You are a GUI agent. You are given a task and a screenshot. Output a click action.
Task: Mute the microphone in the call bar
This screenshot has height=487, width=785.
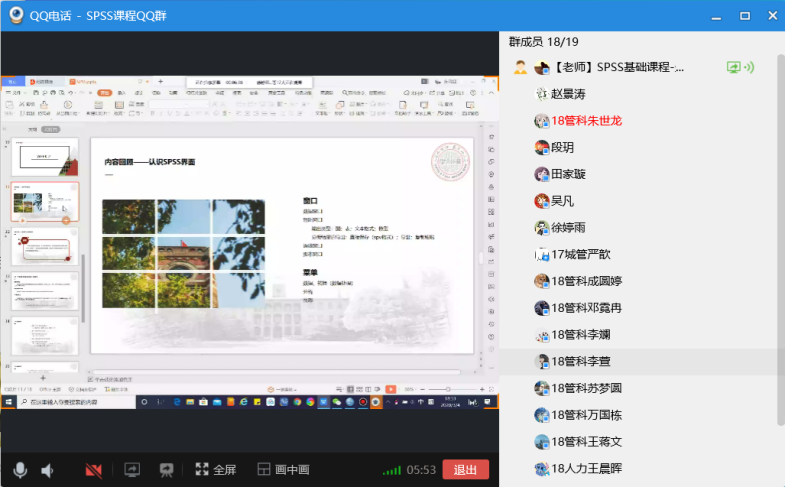point(20,470)
